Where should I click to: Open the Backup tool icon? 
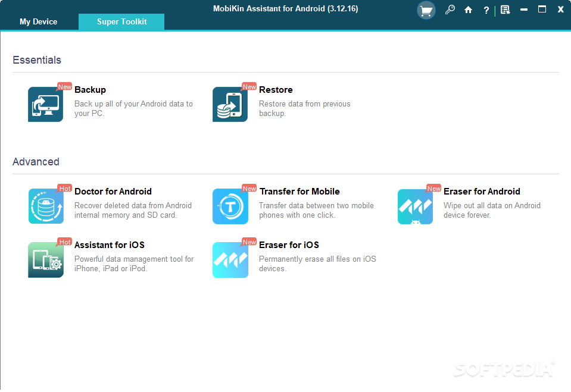(45, 104)
